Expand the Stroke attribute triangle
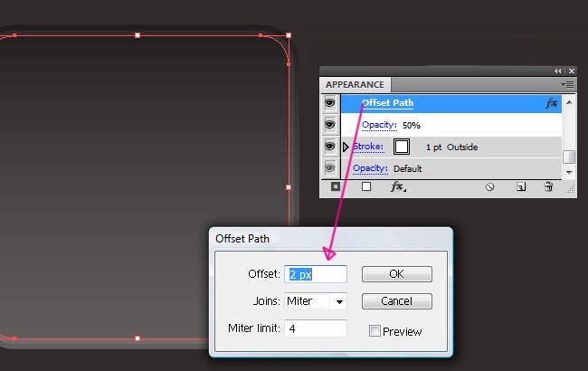This screenshot has height=371, width=588. [346, 147]
